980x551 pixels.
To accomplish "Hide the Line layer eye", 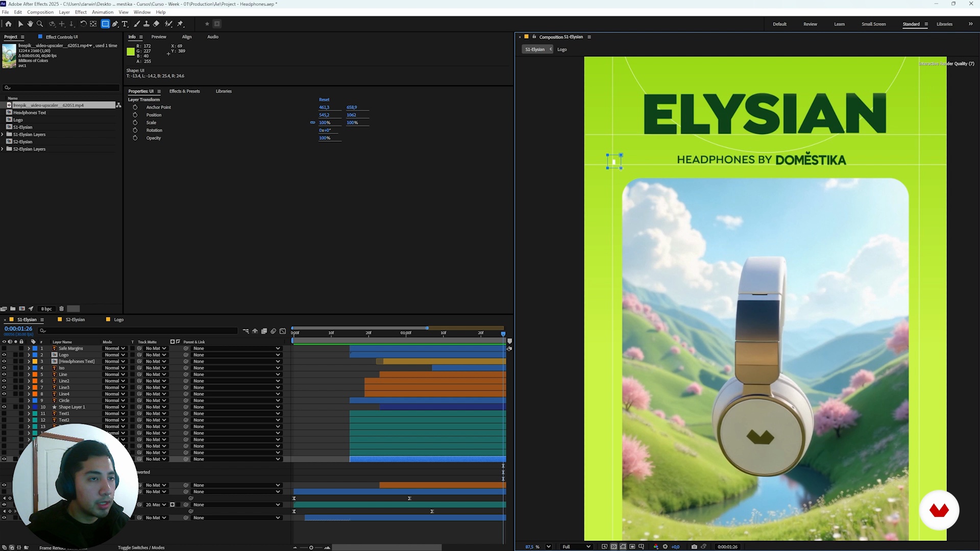I will click(4, 374).
